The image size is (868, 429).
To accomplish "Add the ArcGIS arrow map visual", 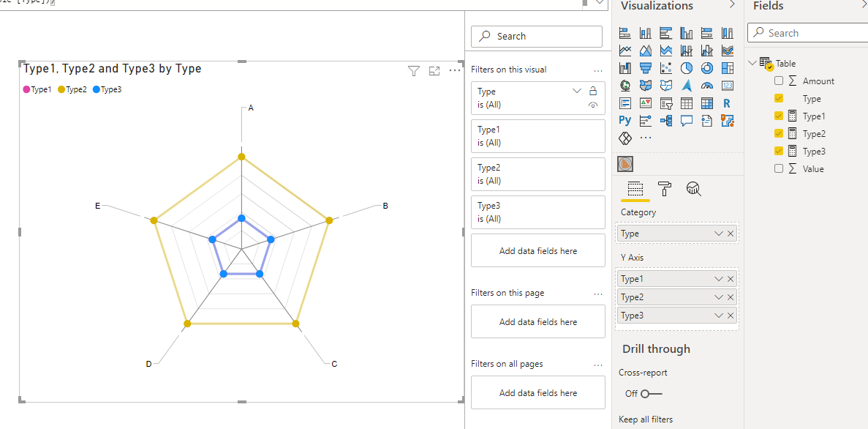I will (x=687, y=86).
